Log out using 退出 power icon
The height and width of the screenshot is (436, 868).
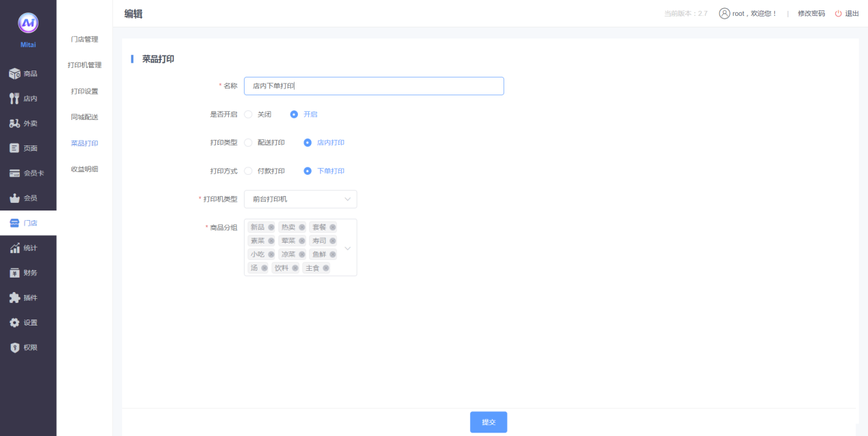point(838,14)
